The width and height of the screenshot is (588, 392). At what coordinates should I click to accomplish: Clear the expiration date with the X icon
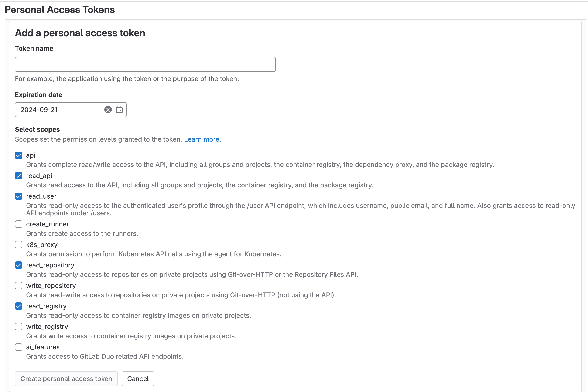[108, 110]
